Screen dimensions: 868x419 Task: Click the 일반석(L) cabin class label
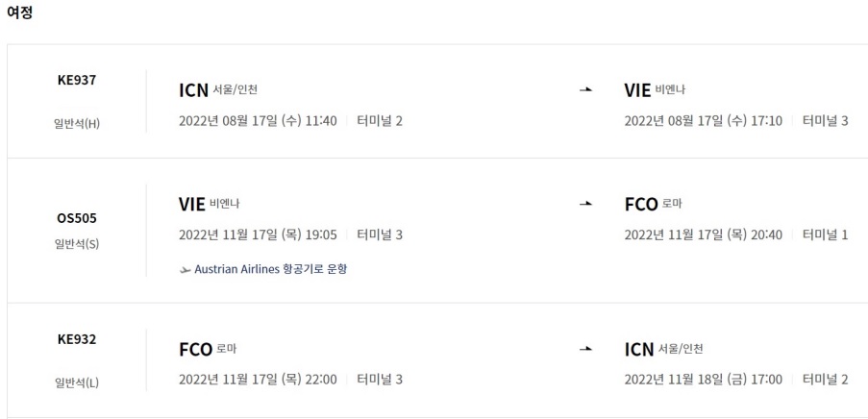(x=77, y=382)
